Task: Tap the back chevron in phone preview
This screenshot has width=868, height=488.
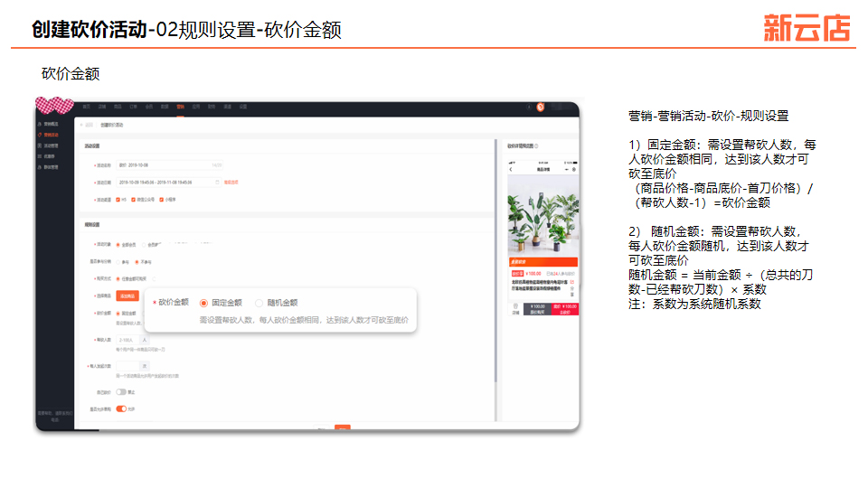Action: pos(511,169)
